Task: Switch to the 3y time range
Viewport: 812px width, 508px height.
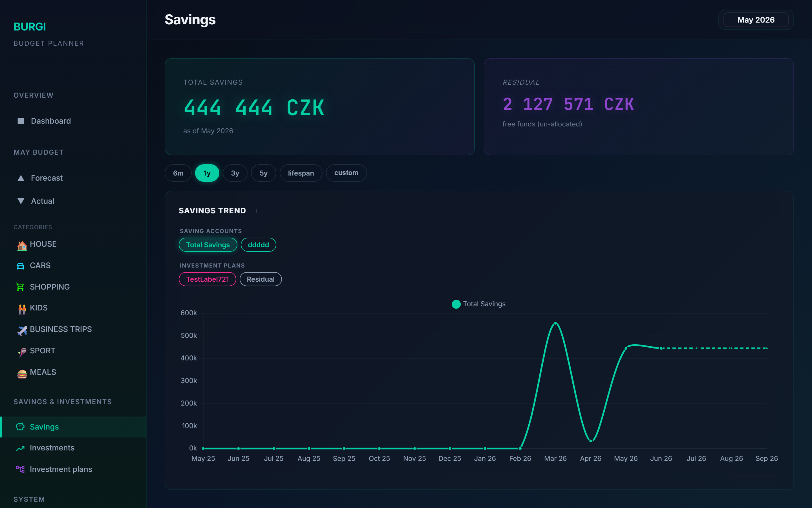Action: click(x=235, y=173)
